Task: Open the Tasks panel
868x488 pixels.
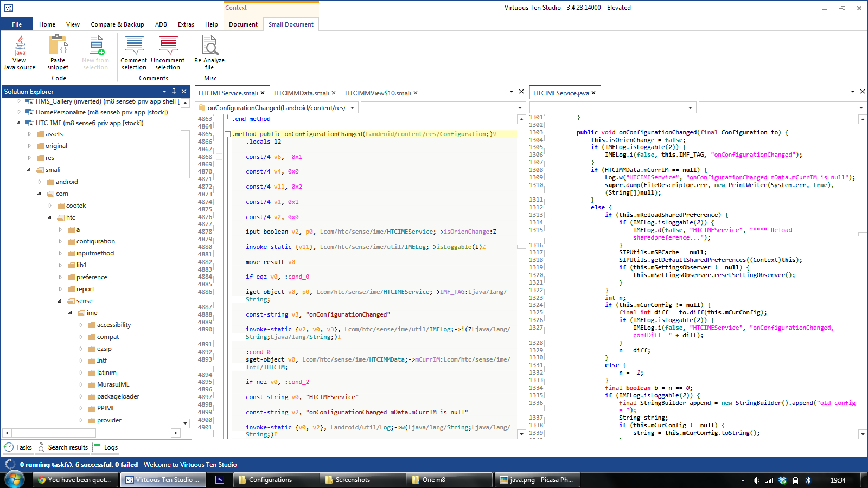Action: point(18,447)
